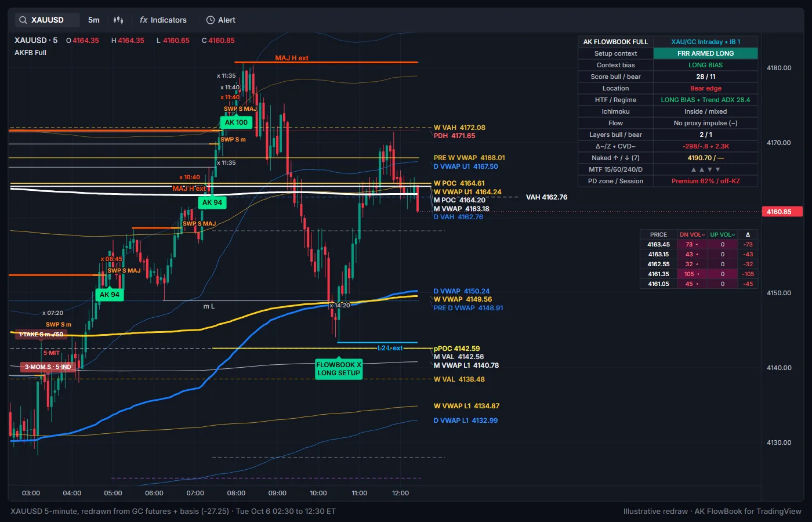
Task: Click the W VWAP L1 4134.87 label
Action: point(466,406)
